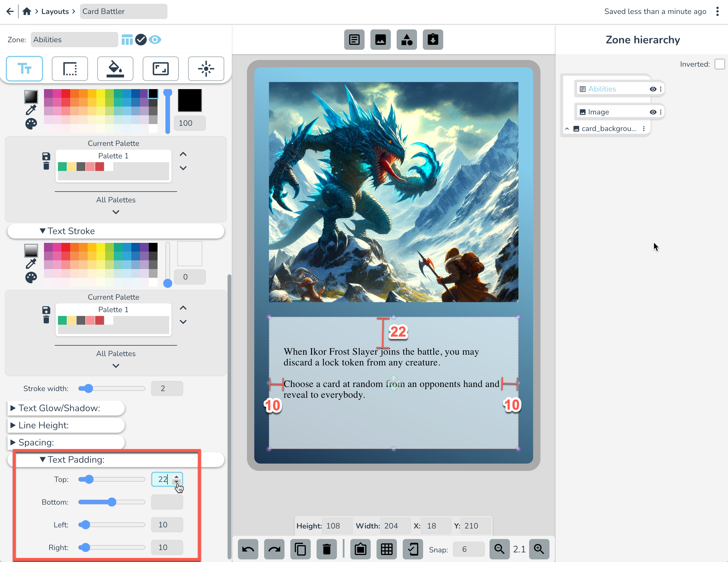This screenshot has width=728, height=562.
Task: Open the three-dot menu for card_background
Action: (x=644, y=128)
